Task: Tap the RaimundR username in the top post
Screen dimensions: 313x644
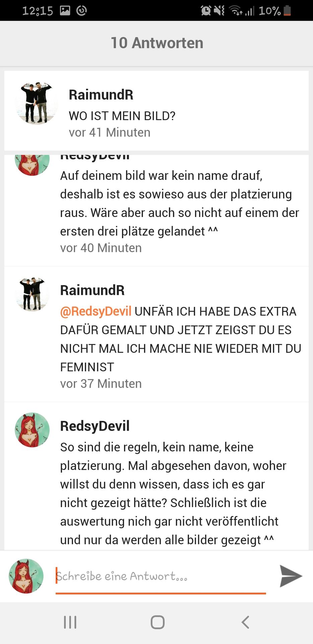Action: [x=101, y=95]
